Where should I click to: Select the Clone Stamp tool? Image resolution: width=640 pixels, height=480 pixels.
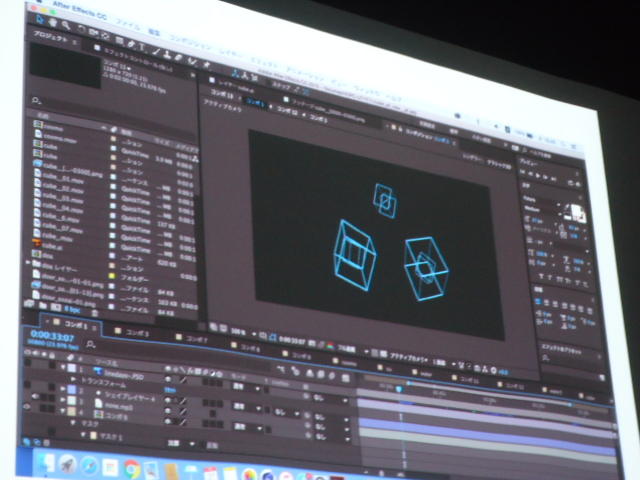tap(167, 53)
